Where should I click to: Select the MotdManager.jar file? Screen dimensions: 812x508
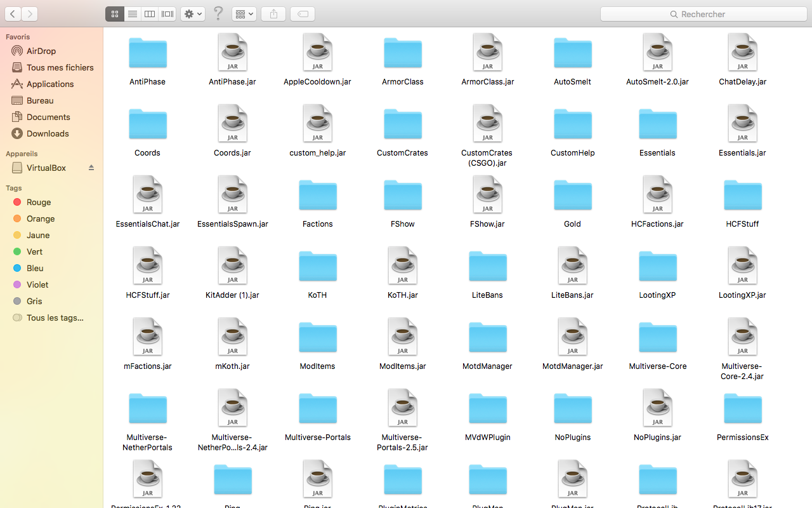click(573, 337)
